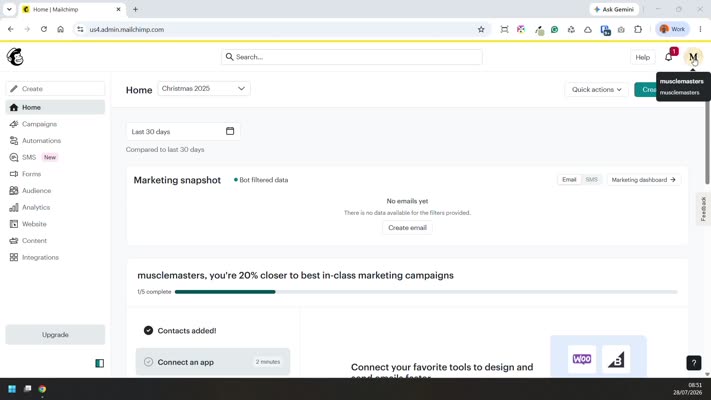Open Chrome three-dot menu
The height and width of the screenshot is (400, 711).
[x=701, y=29]
